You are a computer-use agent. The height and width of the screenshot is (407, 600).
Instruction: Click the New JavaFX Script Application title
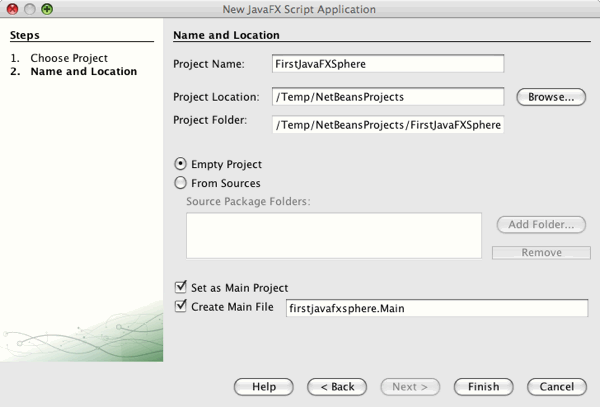point(299,9)
